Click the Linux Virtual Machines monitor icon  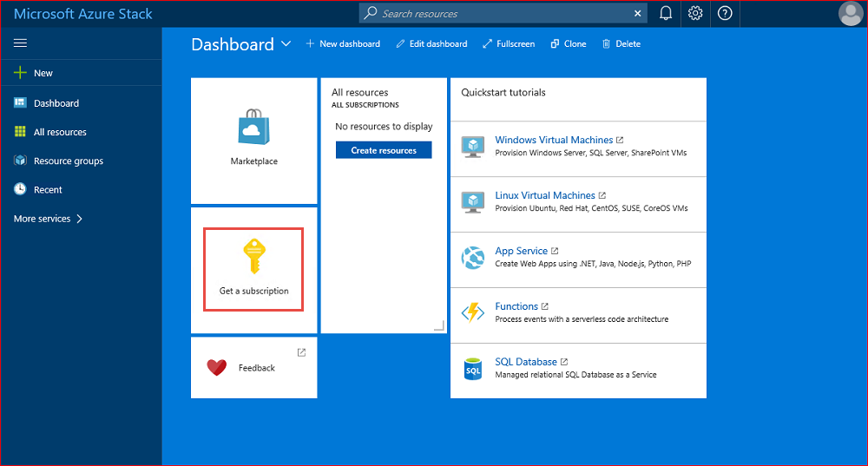(473, 202)
